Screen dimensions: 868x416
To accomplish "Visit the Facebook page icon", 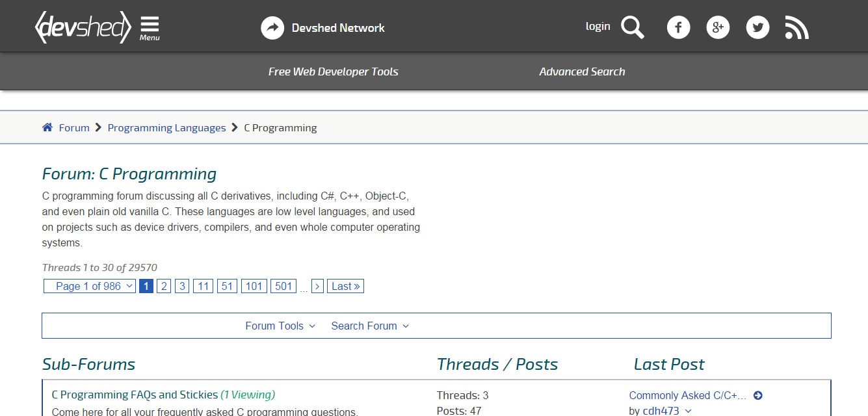I will pos(678,27).
